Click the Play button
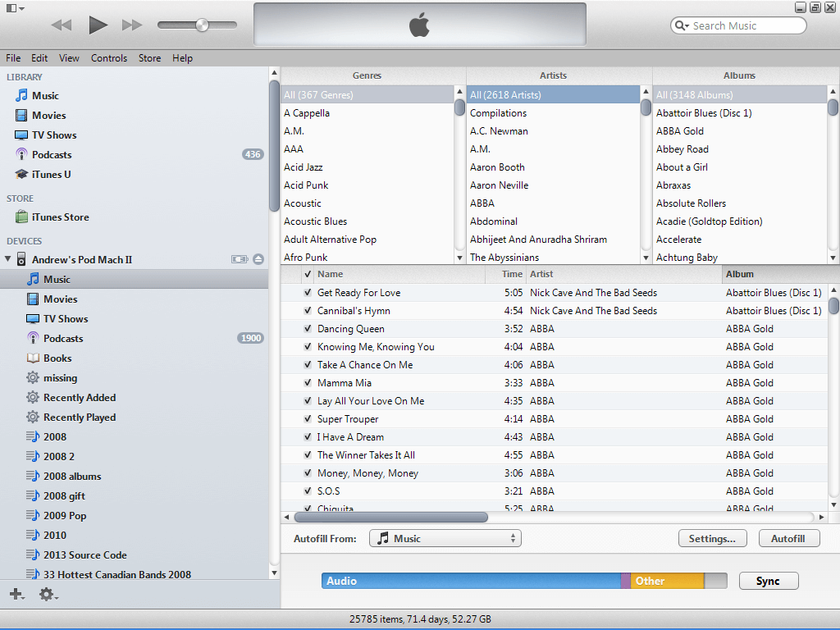 pos(98,25)
